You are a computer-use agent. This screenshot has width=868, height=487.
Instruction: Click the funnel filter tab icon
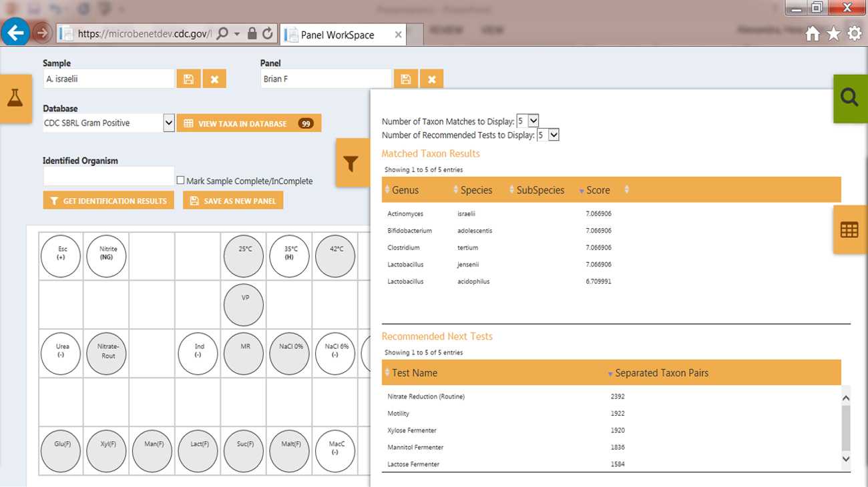[x=351, y=163]
